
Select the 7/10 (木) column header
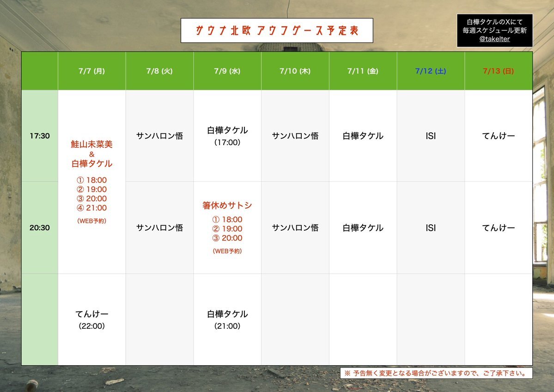click(295, 71)
